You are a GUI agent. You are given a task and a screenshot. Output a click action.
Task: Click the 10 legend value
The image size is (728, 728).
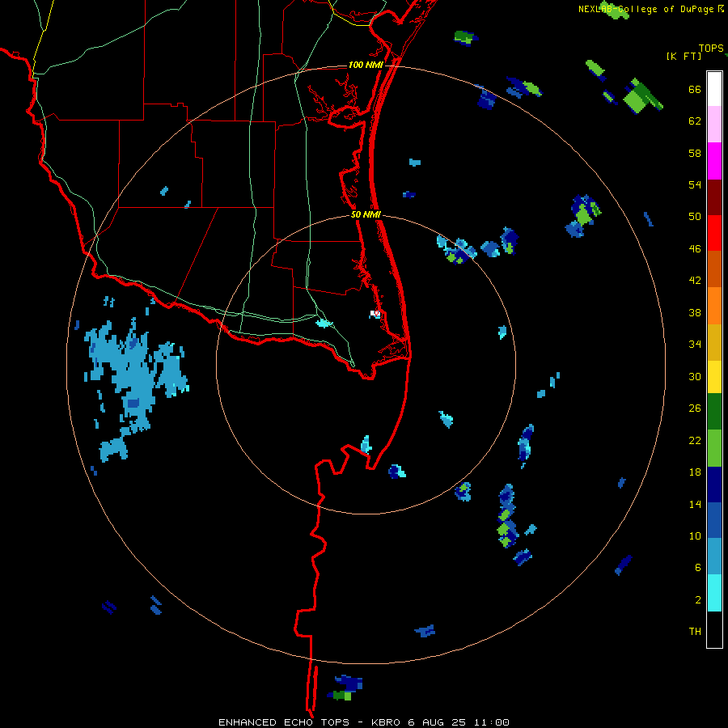click(695, 535)
